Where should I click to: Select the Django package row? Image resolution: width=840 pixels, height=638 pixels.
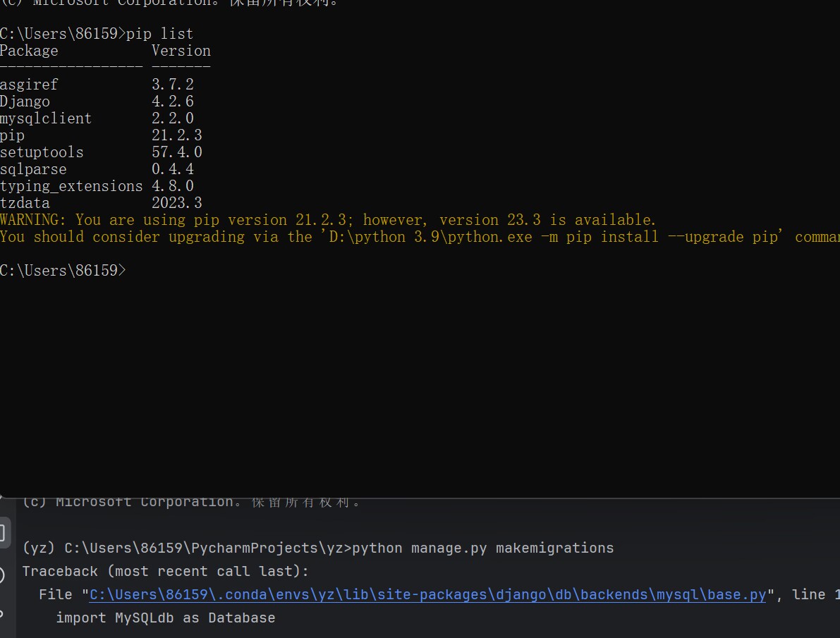coord(25,102)
